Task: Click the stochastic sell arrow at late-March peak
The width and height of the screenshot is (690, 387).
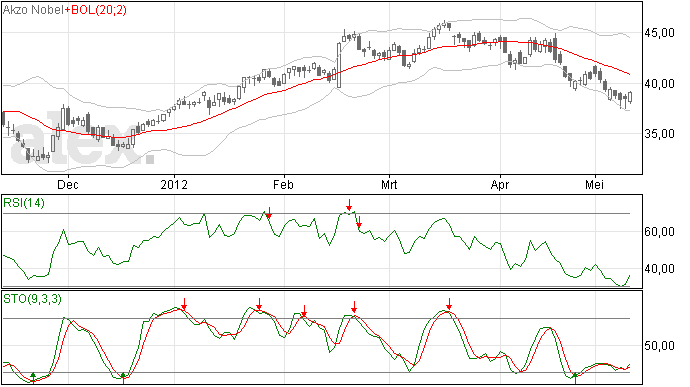Action: (449, 304)
